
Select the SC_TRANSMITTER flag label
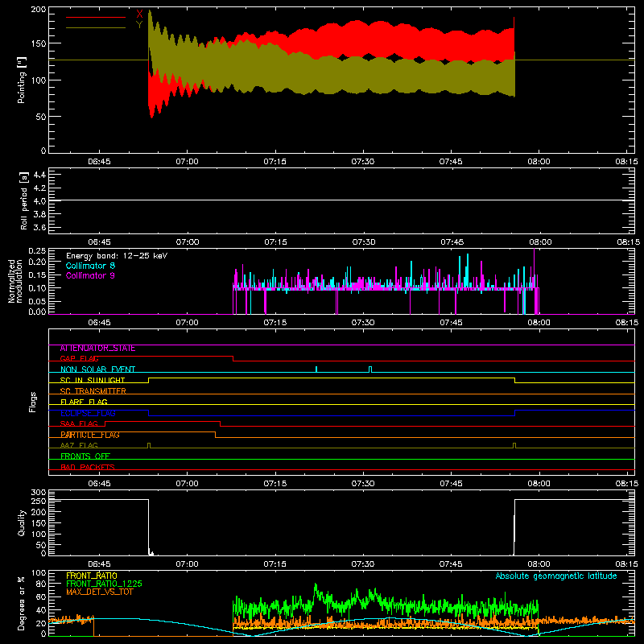(93, 391)
